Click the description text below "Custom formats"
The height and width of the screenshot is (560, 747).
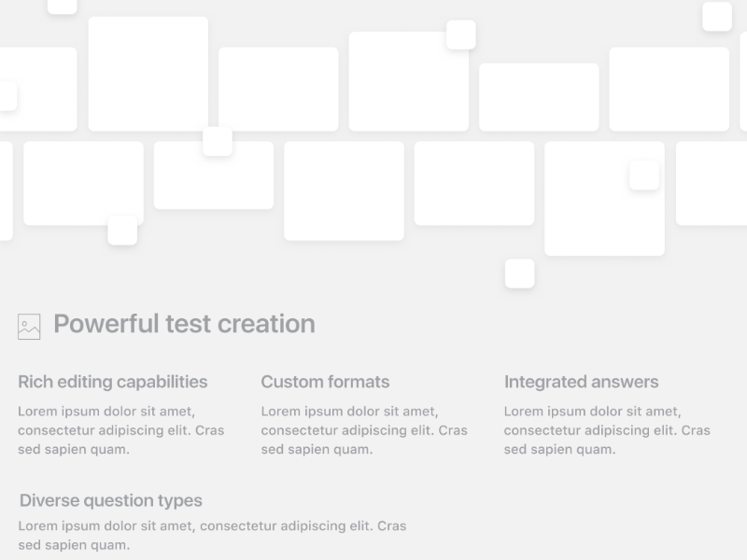pos(364,430)
